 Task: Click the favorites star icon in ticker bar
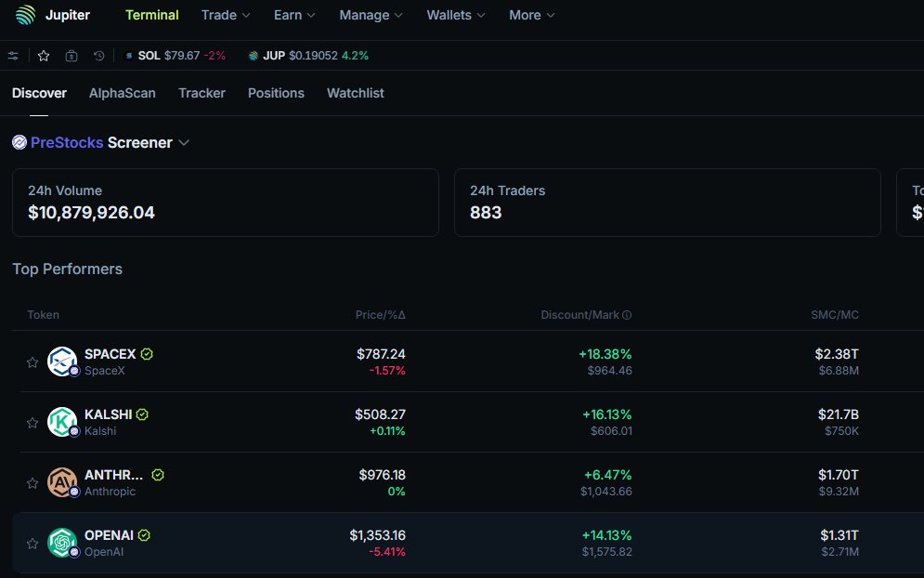[44, 56]
